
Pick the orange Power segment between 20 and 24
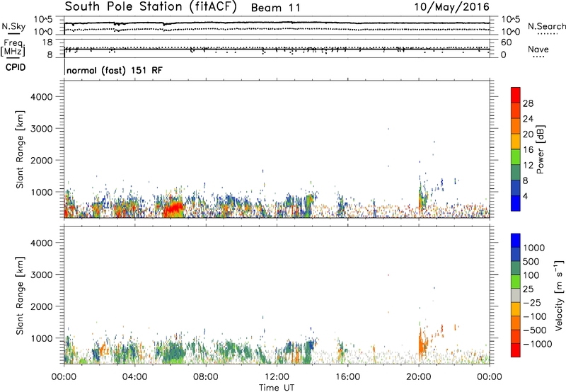[516, 126]
